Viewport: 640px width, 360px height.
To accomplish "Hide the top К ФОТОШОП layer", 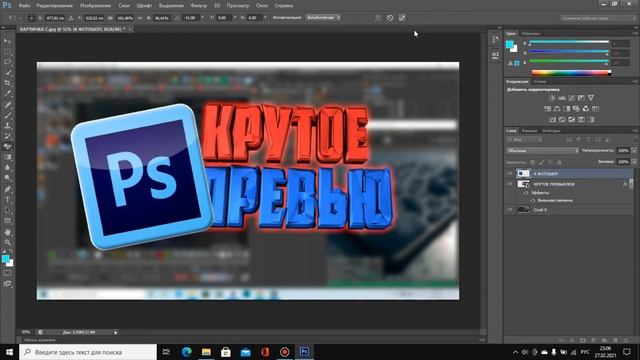I will (x=509, y=173).
